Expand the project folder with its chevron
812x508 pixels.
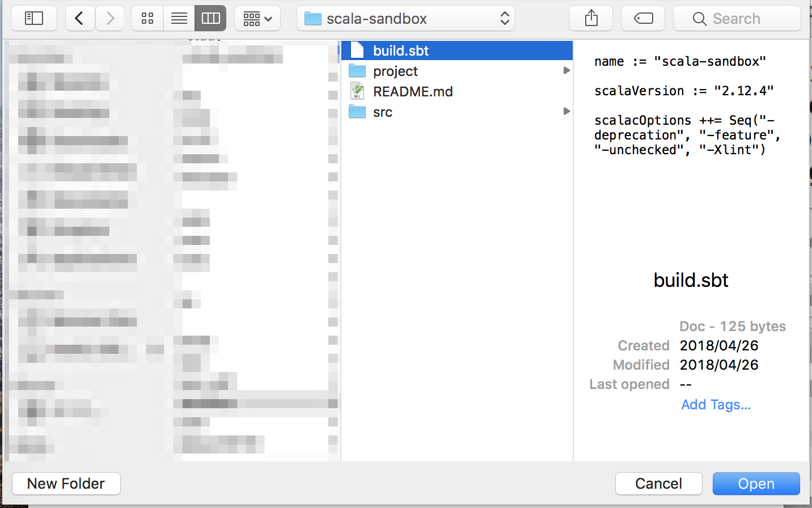point(566,70)
